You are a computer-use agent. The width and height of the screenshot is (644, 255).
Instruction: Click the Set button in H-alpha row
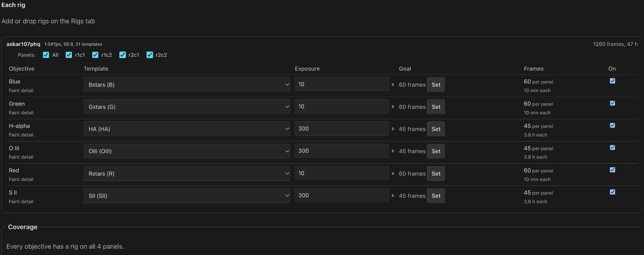(436, 129)
